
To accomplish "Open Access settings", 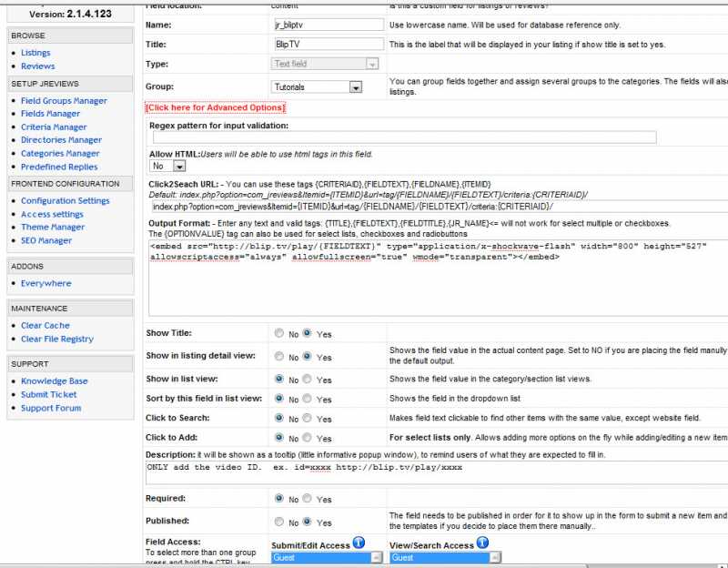I will [53, 214].
